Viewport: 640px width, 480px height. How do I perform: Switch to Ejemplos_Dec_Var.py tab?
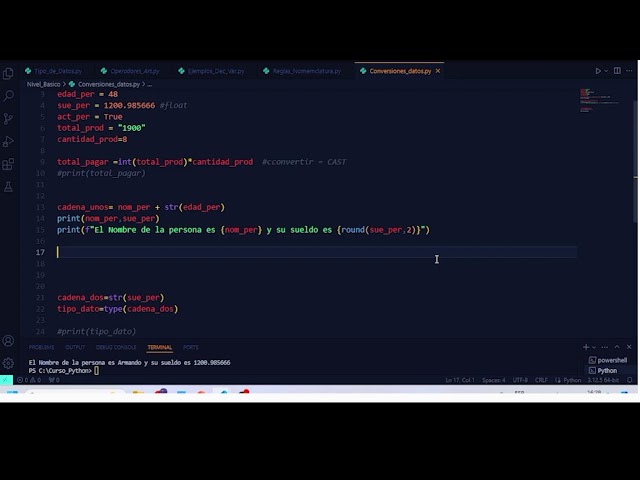216,71
